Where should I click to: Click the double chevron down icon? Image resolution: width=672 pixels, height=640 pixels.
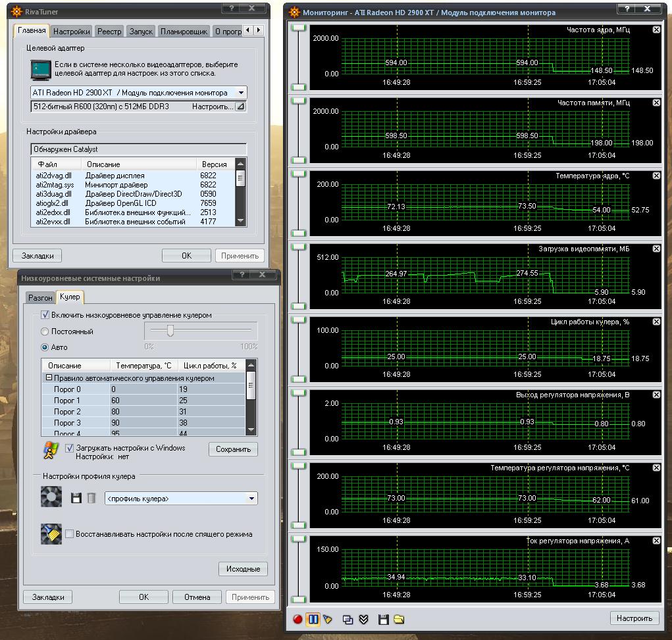pos(363,620)
